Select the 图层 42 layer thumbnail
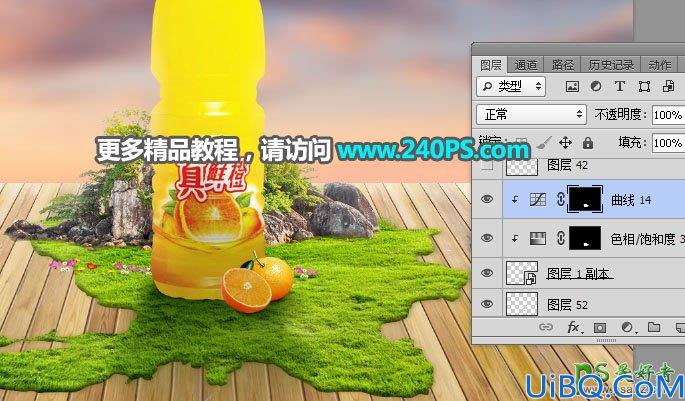The image size is (685, 401). 522,167
